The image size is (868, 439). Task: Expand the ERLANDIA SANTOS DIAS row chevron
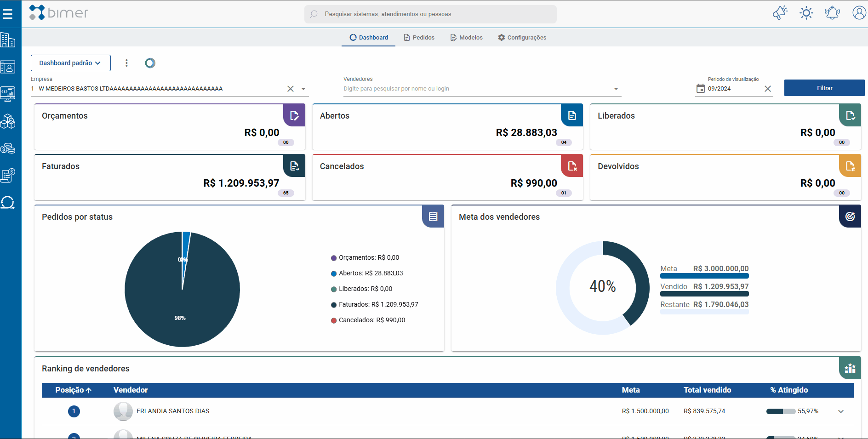point(841,411)
